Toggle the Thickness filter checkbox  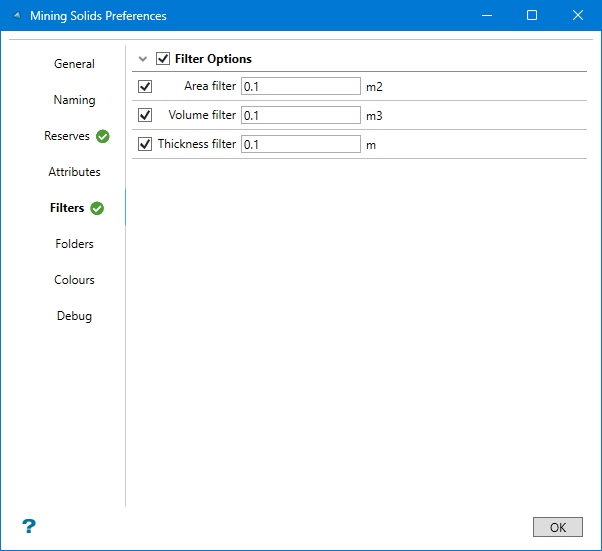(145, 144)
